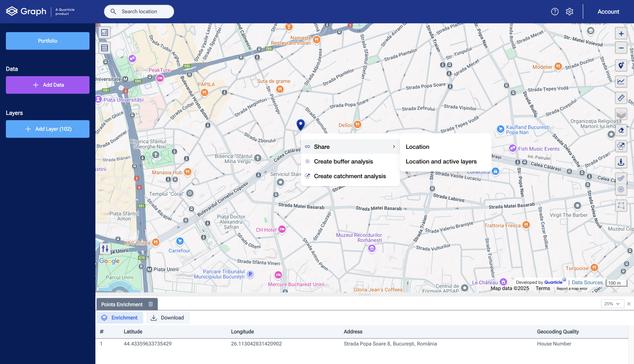This screenshot has height=364, width=634.
Task: Click the Trattoria Fresca restaurant marker
Action: (x=526, y=225)
